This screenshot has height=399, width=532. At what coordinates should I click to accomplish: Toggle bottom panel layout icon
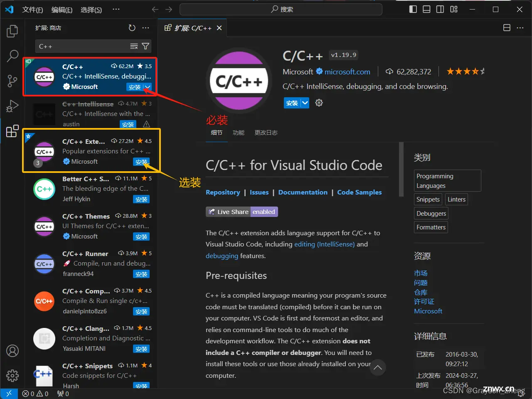[426, 9]
